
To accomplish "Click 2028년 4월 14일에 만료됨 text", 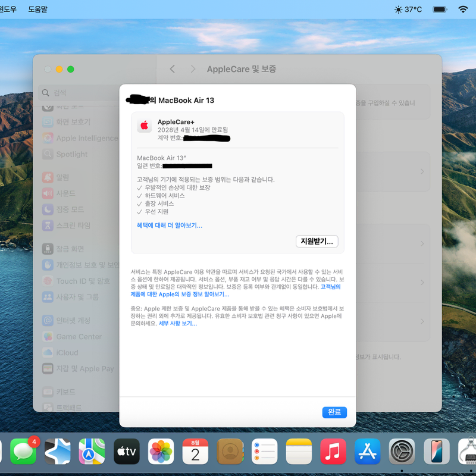I will click(x=192, y=130).
